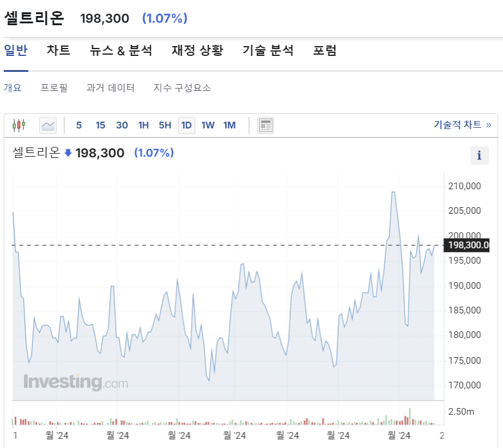Switch to the 1W timeframe
The width and height of the screenshot is (503, 448).
click(208, 125)
